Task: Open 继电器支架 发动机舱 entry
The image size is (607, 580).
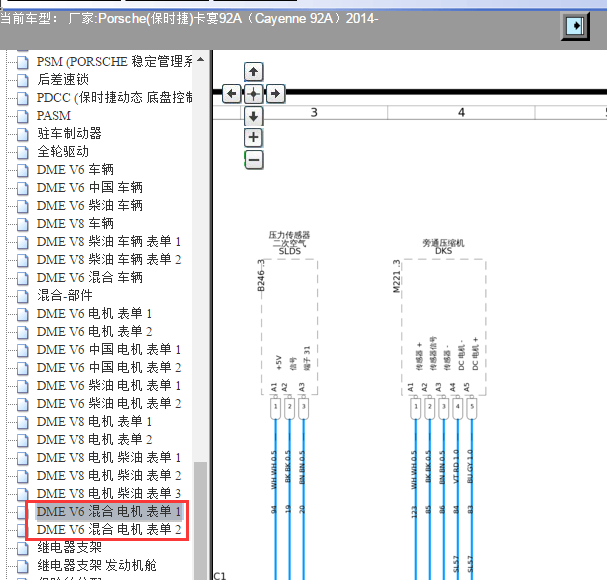Action: pyautogui.click(x=97, y=566)
